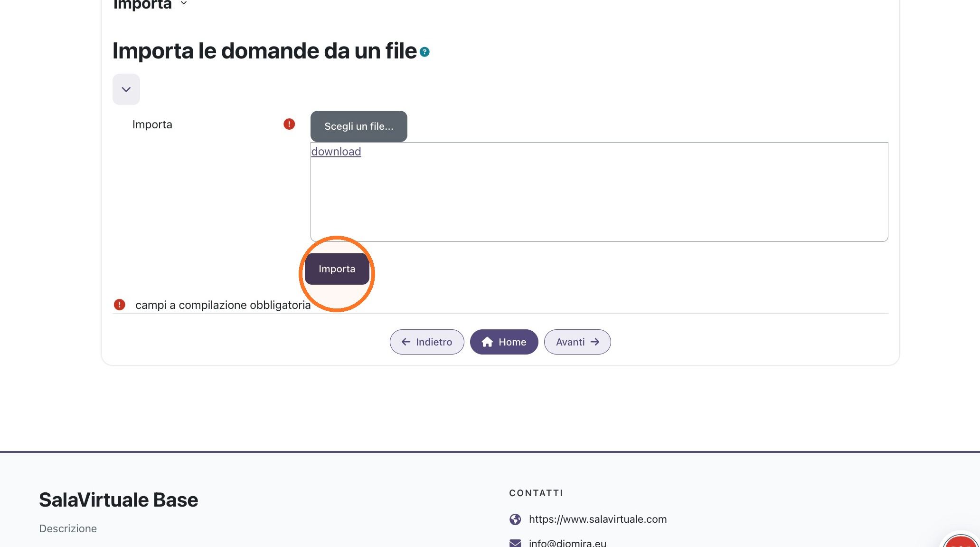This screenshot has width=980, height=547.
Task: Return Home via the navigation button
Action: (x=504, y=342)
